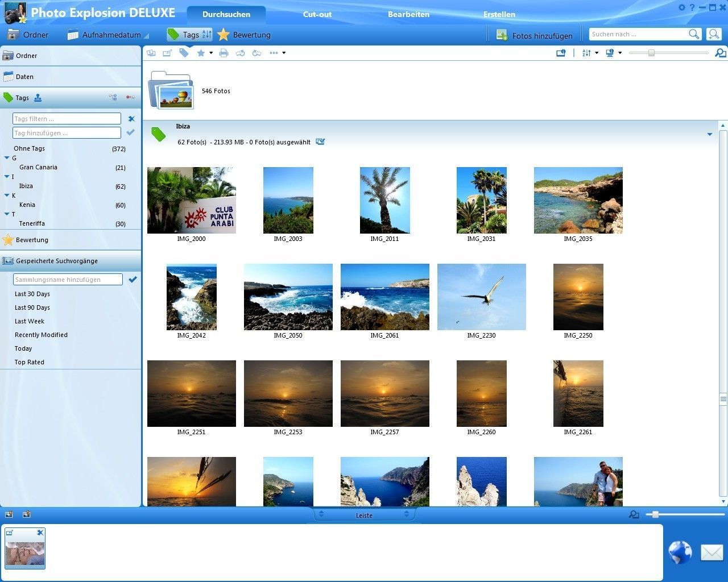This screenshot has width=728, height=582.
Task: Open the star rating dropdown arrow
Action: click(211, 53)
